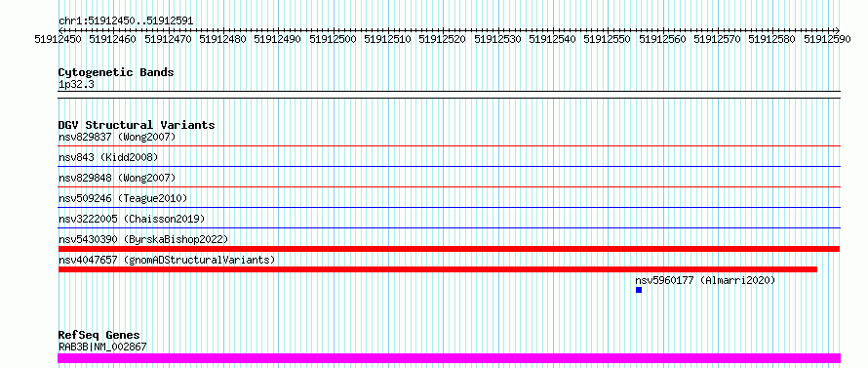Click ruler position 51912510
Screen dimensions: 868x368
click(x=388, y=39)
